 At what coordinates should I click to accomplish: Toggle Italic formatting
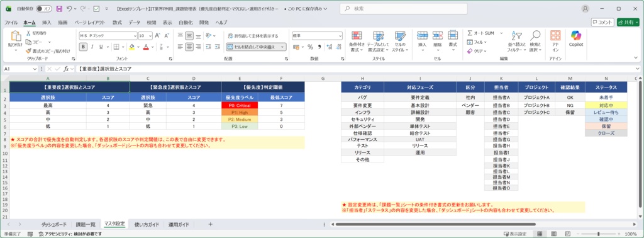pos(92,47)
